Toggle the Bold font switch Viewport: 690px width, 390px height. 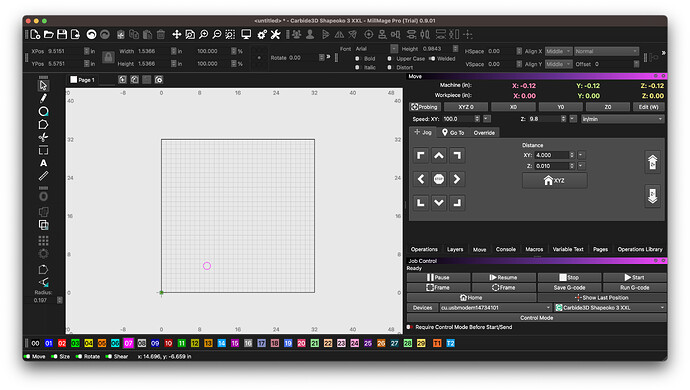tap(357, 59)
